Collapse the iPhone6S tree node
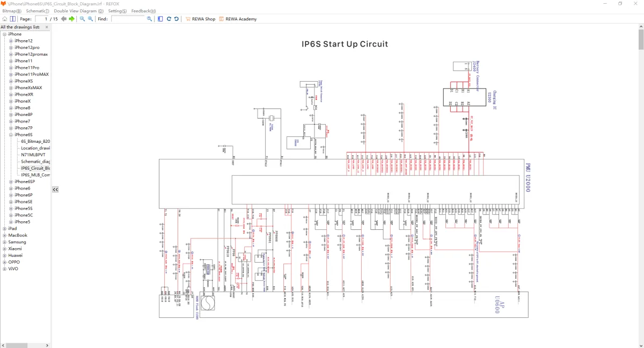The height and width of the screenshot is (348, 644). [11, 135]
